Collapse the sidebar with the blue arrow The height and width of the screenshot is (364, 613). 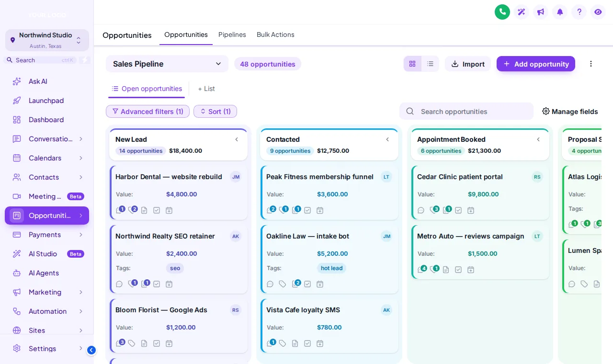click(91, 350)
